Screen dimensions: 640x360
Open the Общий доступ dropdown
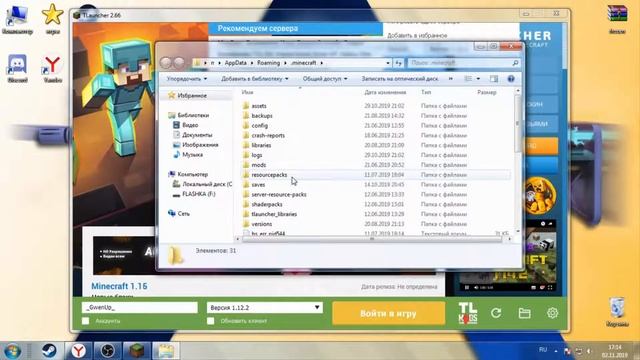pos(325,79)
